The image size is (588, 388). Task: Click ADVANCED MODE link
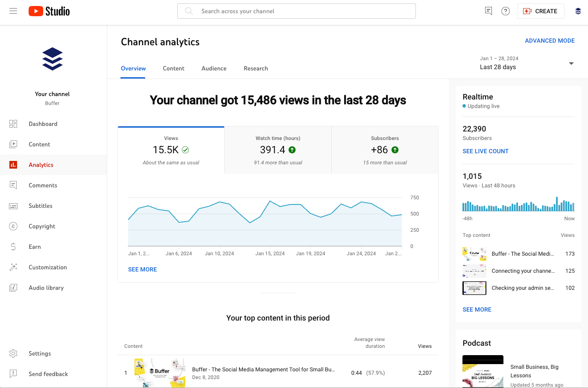[x=550, y=41]
